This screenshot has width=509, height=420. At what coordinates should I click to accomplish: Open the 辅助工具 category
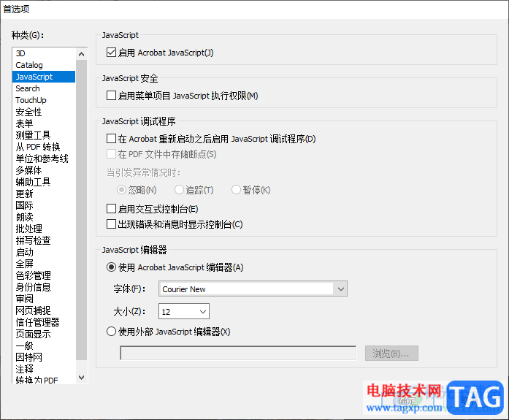(44, 182)
